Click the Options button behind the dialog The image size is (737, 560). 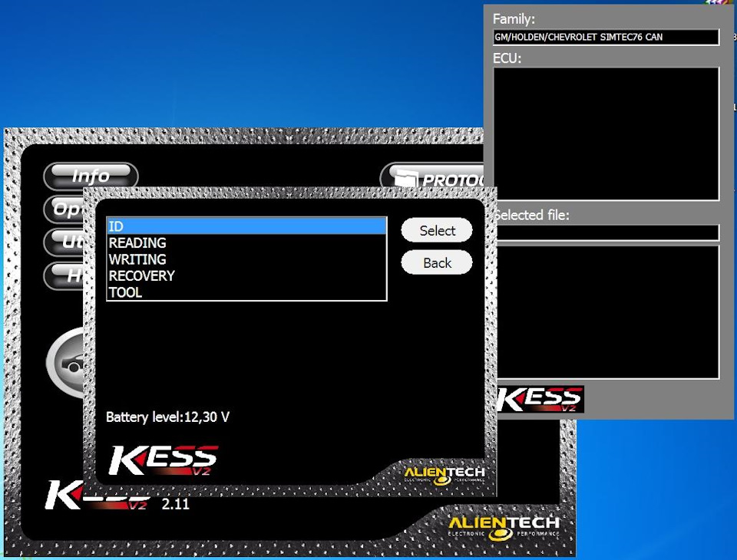click(64, 209)
